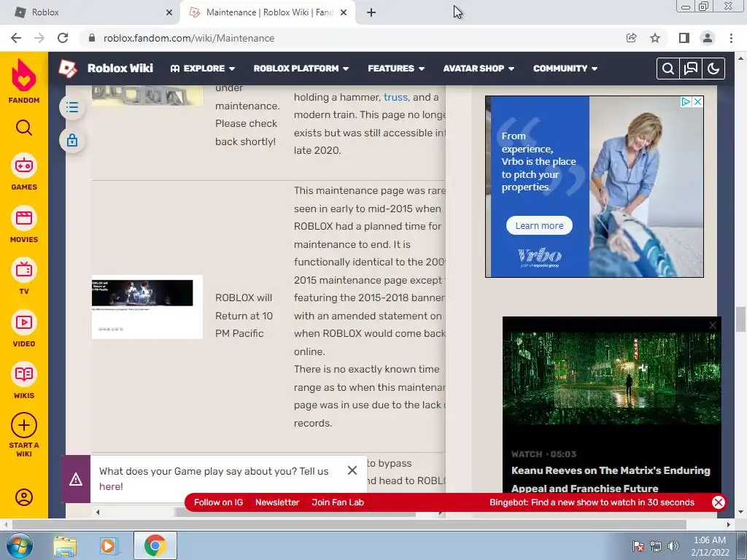747x560 pixels.
Task: Toggle dark mode moon icon
Action: pos(713,69)
